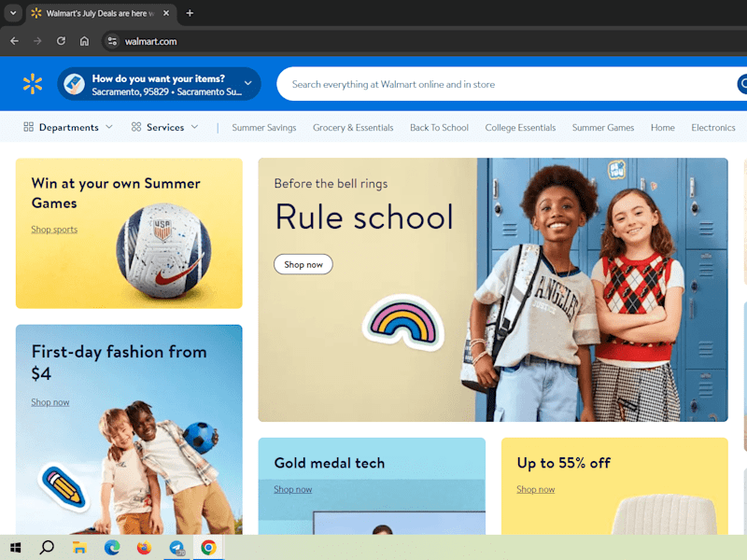Open Telegram from taskbar
The image size is (747, 560).
[176, 548]
